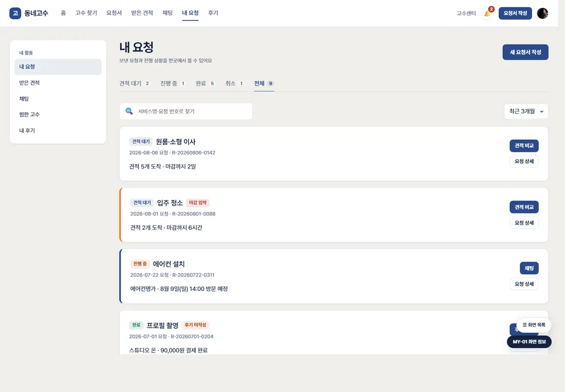Viewport: 565px width, 392px height.
Task: Select the 취소 tab
Action: pyautogui.click(x=235, y=84)
